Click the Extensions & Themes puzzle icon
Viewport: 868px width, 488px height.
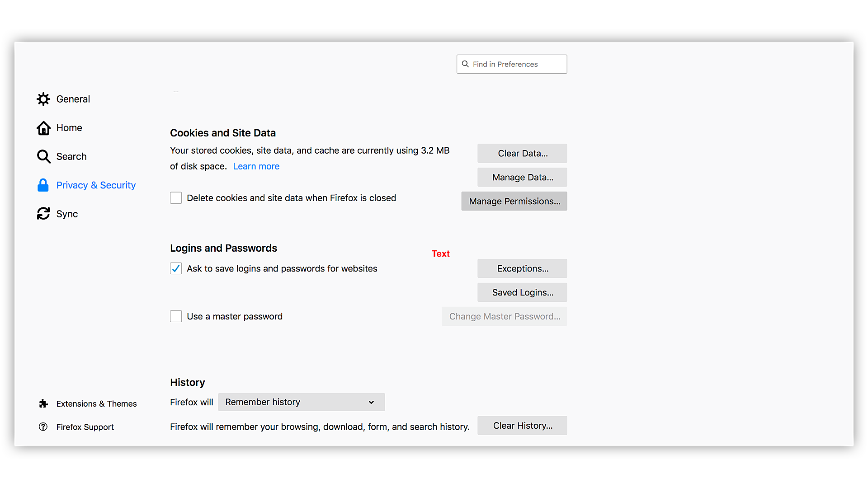[43, 404]
